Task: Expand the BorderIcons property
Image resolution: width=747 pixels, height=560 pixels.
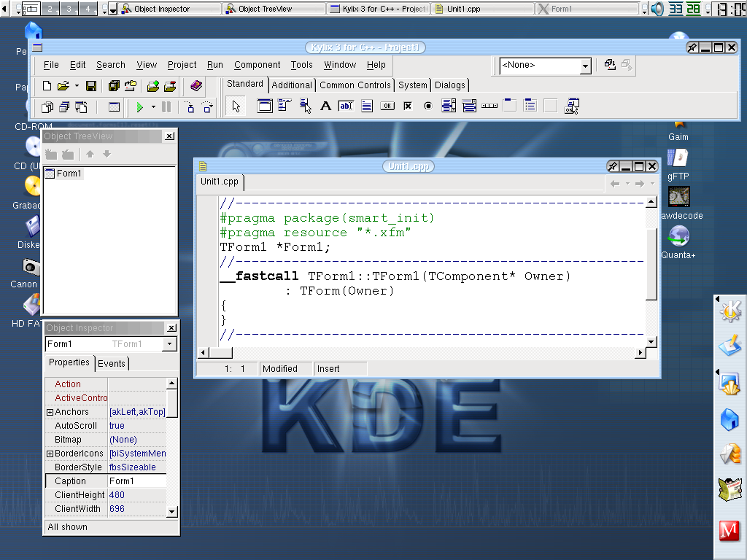Action: tap(50, 454)
